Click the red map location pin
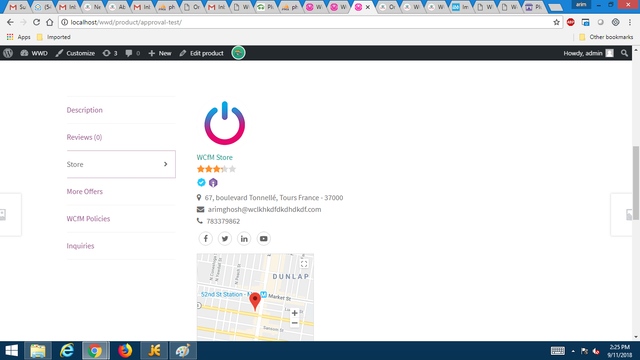Viewport: 640px width, 360px height. (x=255, y=302)
